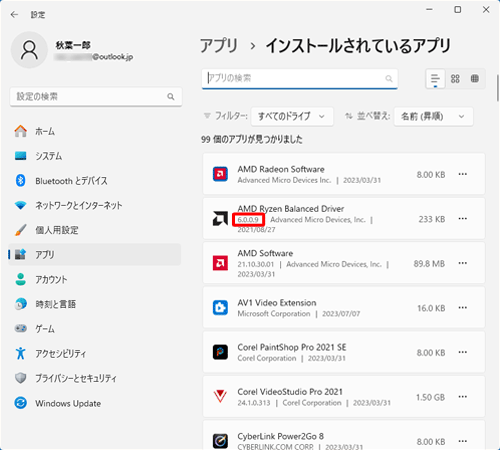This screenshot has height=450, width=500.
Task: Click the vertical scrollbar at window edge
Action: pyautogui.click(x=497, y=88)
